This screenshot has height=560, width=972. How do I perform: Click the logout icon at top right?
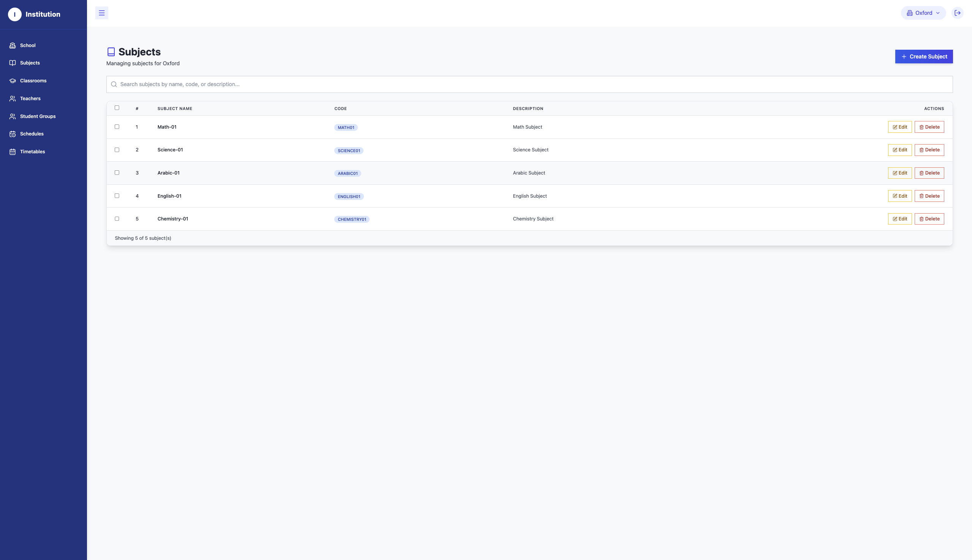[x=957, y=13]
